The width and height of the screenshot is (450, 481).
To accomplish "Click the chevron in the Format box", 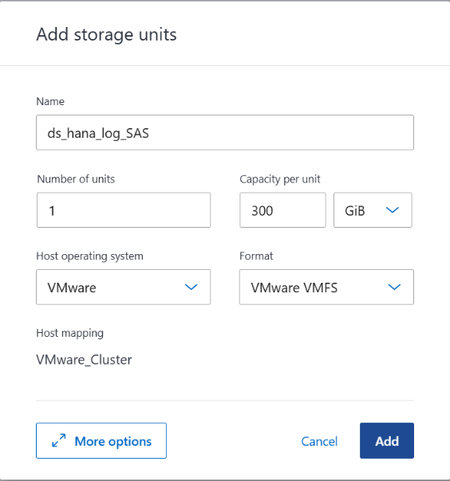I will [394, 287].
